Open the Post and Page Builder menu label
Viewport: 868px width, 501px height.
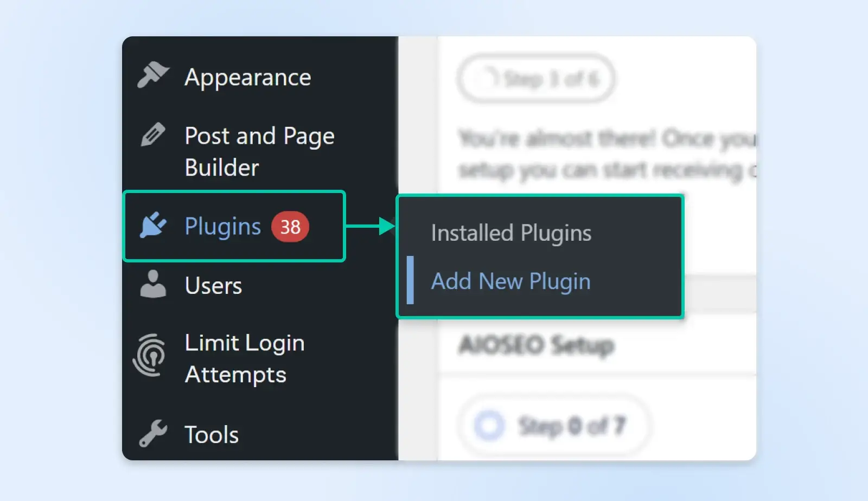pos(259,151)
